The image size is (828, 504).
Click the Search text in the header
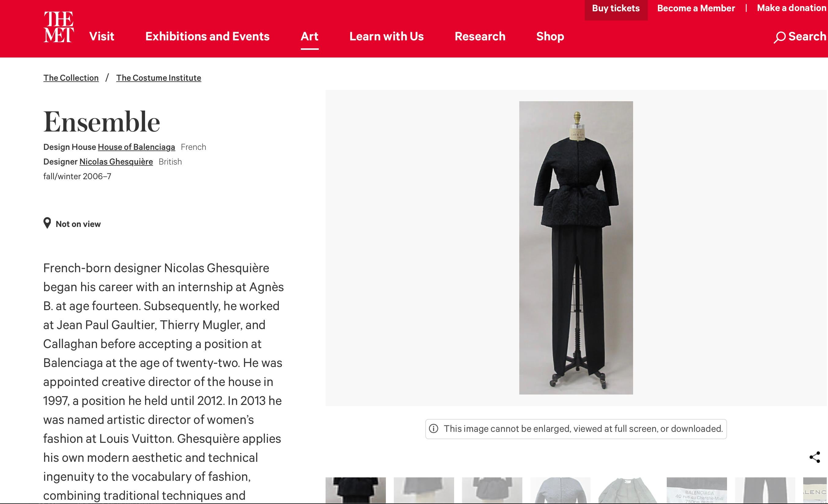tap(807, 36)
